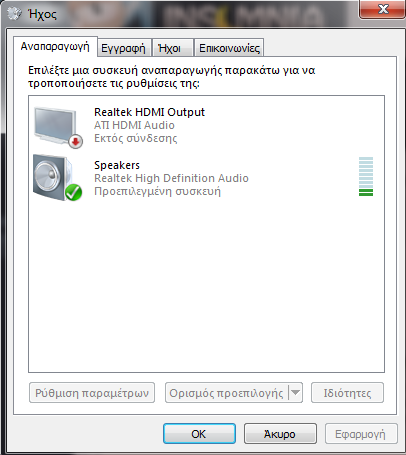Click the red disconnected arrow badge

pos(76,142)
